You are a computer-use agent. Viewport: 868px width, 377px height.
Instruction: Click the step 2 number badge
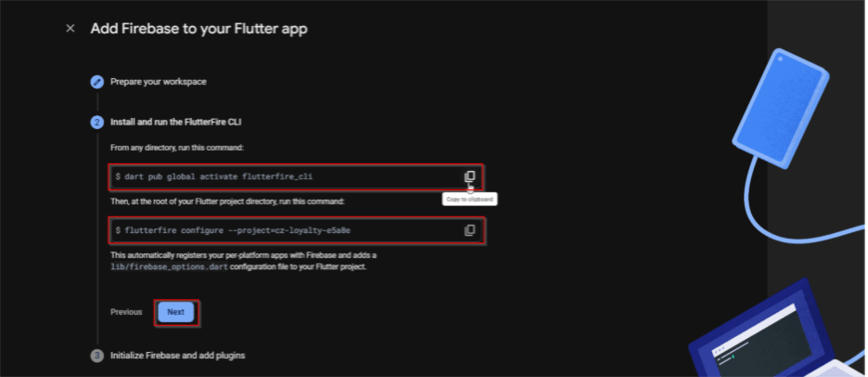(x=96, y=122)
